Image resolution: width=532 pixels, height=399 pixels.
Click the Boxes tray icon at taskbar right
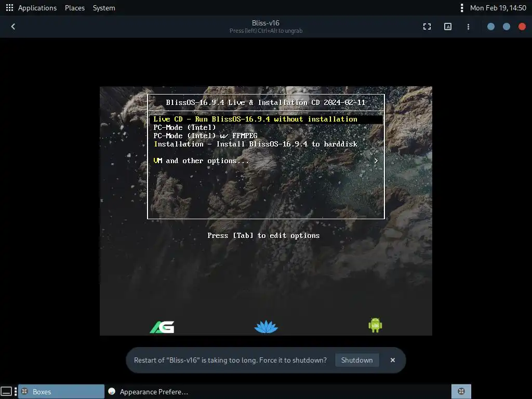point(461,391)
